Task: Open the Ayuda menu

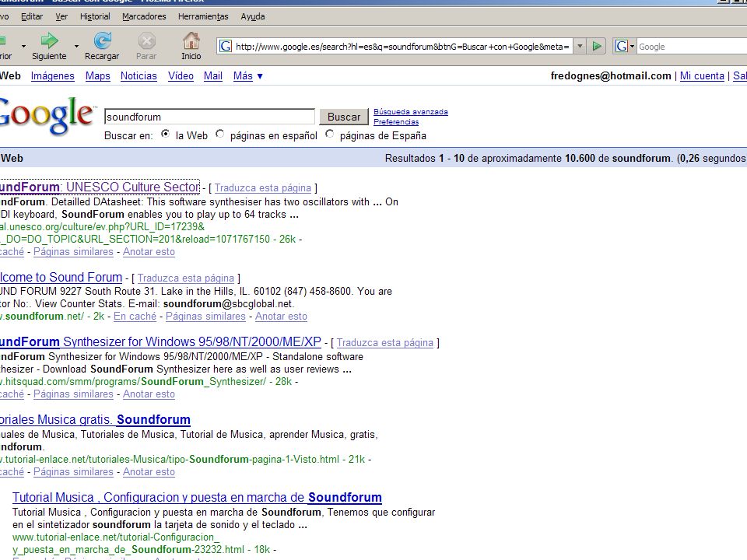Action: point(252,16)
